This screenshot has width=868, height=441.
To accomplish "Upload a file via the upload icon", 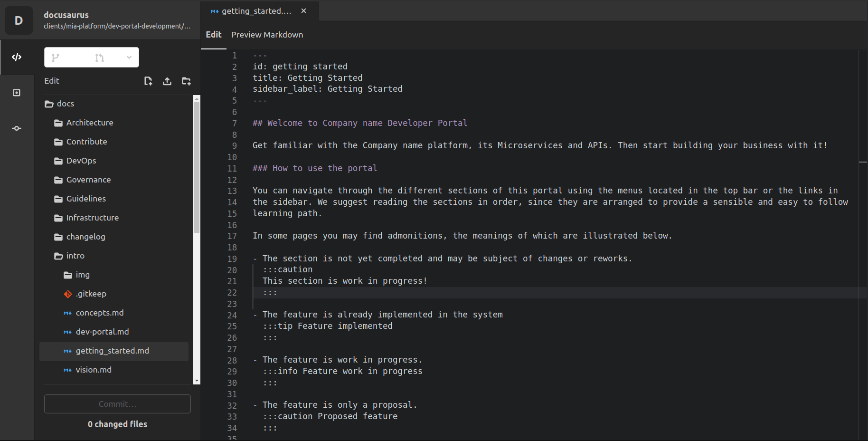I will (x=167, y=81).
